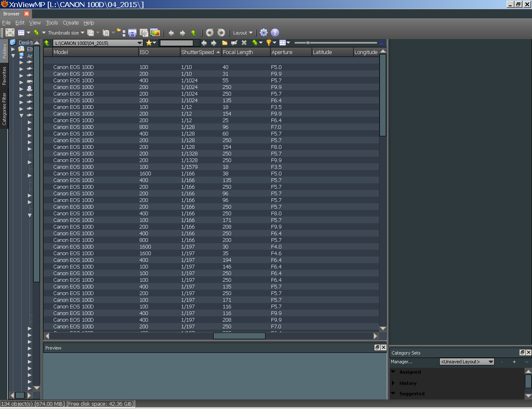
Task: Click the camera capture icon
Action: pyautogui.click(x=132, y=33)
